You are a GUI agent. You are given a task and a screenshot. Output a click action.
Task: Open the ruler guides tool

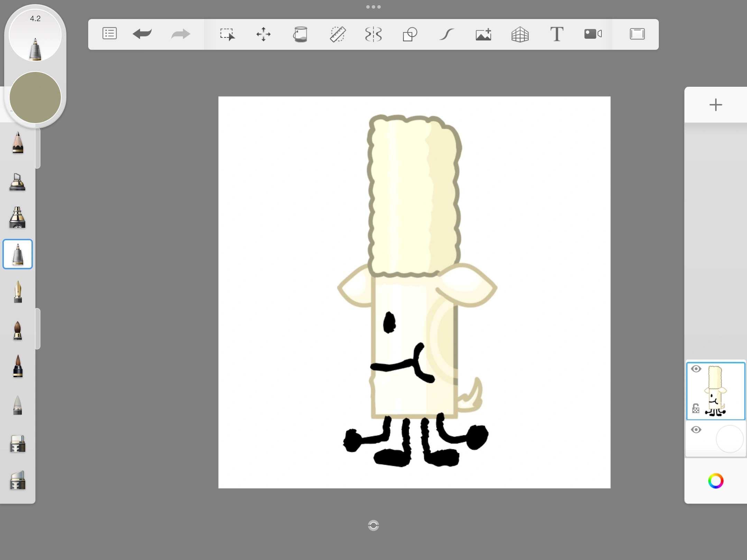337,34
